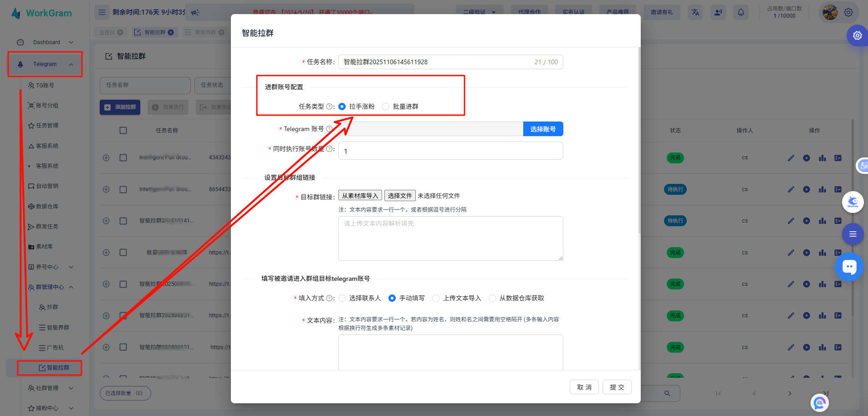Image resolution: width=868 pixels, height=416 pixels.
Task: Collapse the Telegram sidebar menu
Action: (x=71, y=64)
